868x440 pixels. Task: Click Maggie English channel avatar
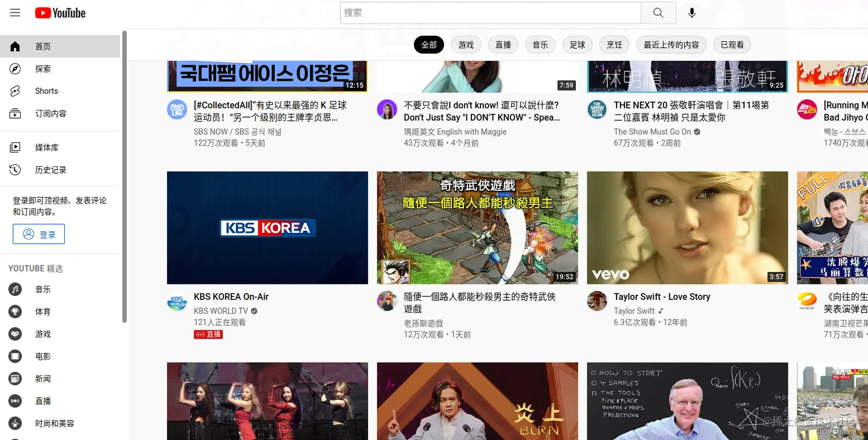tap(387, 109)
